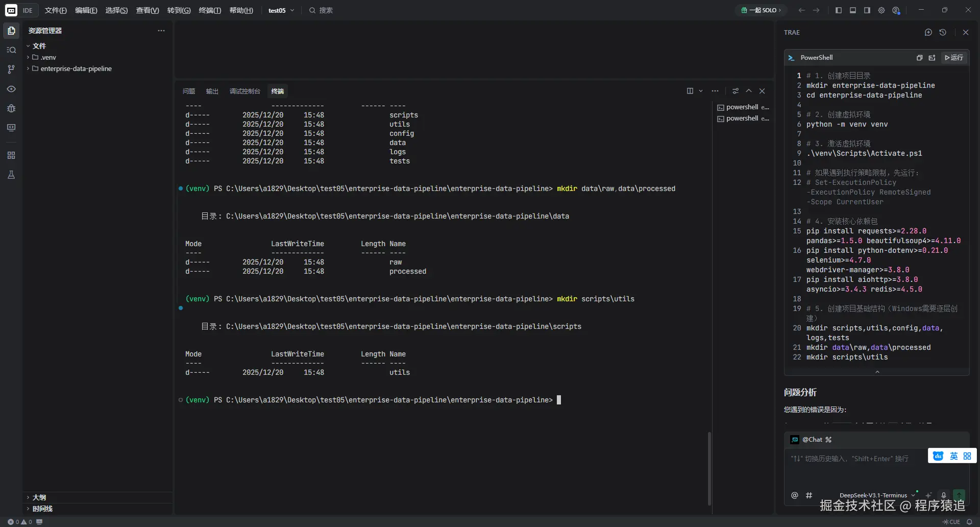Switch to the 调试控制台 panel tab
Screen dimensions: 980x527
[x=244, y=91]
